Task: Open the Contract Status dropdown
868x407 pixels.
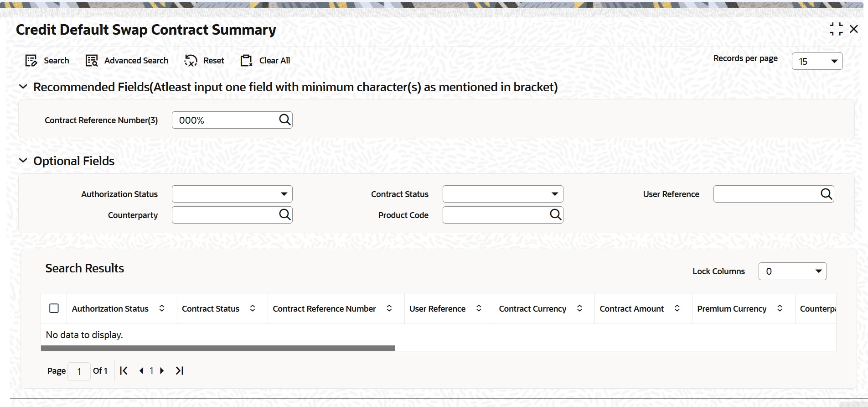Action: 503,194
